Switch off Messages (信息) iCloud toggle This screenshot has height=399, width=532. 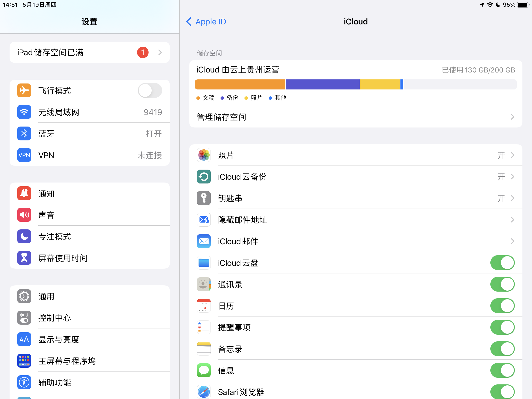pos(502,370)
